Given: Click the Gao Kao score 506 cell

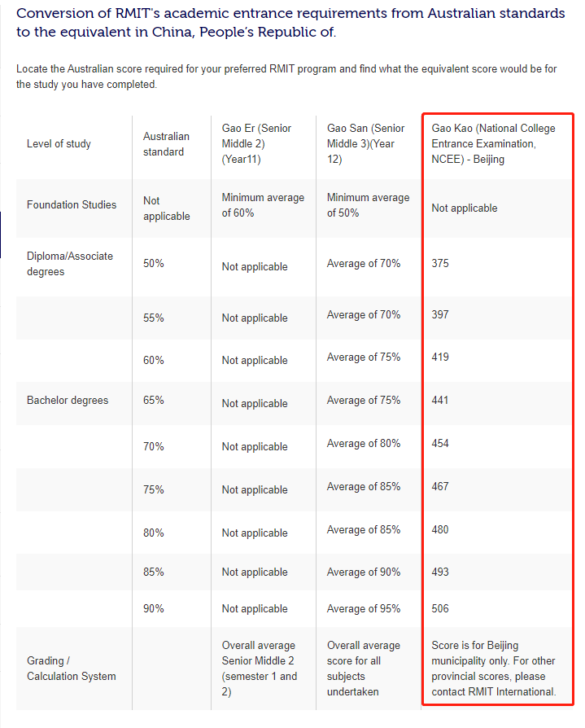Looking at the screenshot, I should 440,609.
